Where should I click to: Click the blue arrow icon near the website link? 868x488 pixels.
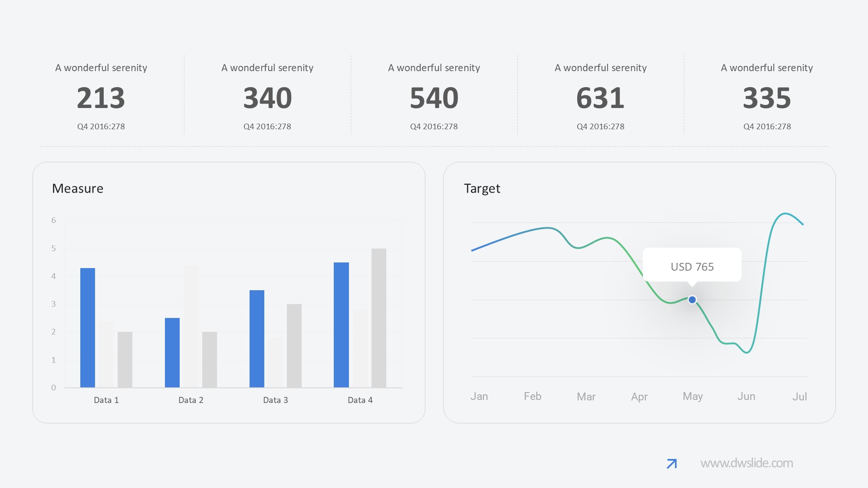pos(671,464)
